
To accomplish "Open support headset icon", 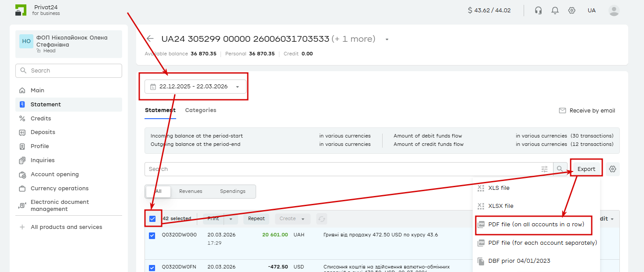I will (538, 11).
